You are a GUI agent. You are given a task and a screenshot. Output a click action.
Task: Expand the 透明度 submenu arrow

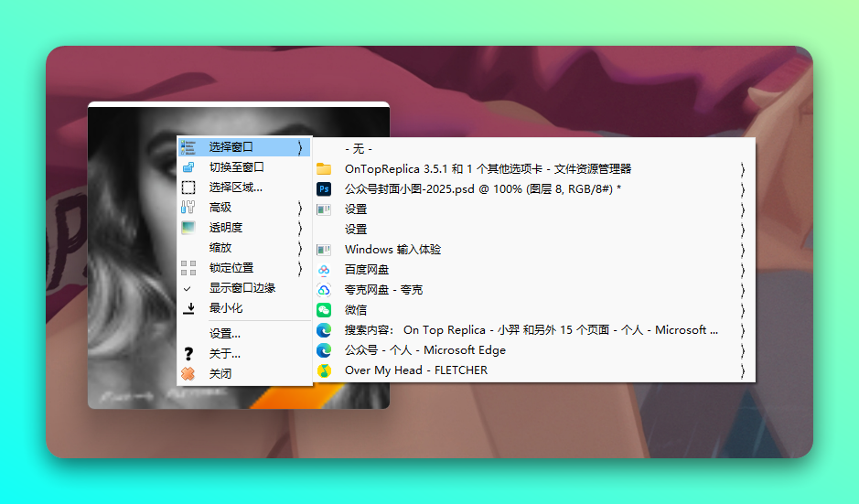(300, 228)
